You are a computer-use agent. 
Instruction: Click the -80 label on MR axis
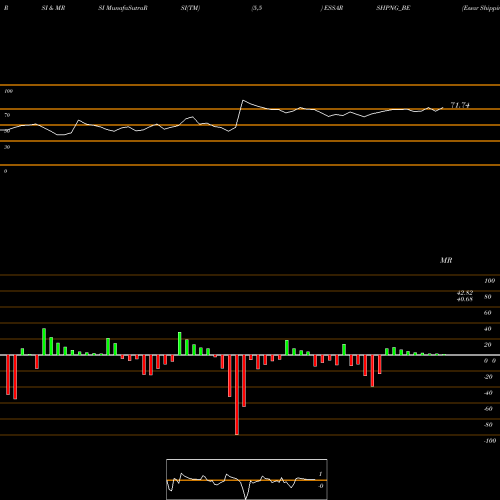[x=488, y=425]
